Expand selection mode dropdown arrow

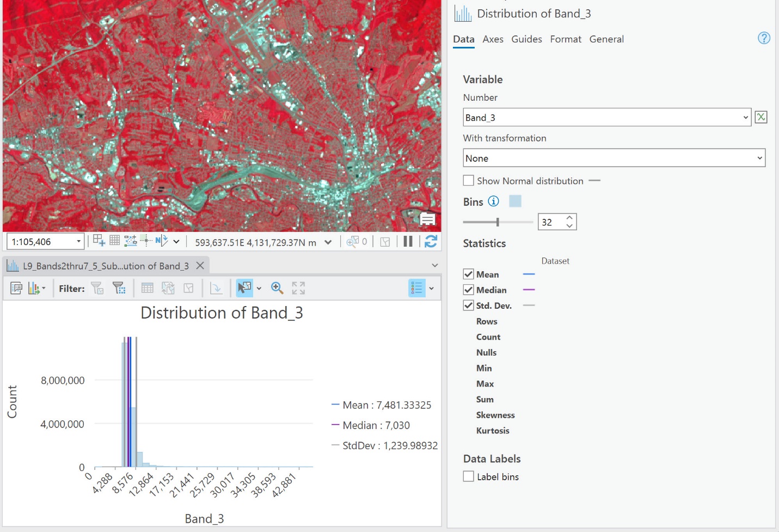click(259, 288)
